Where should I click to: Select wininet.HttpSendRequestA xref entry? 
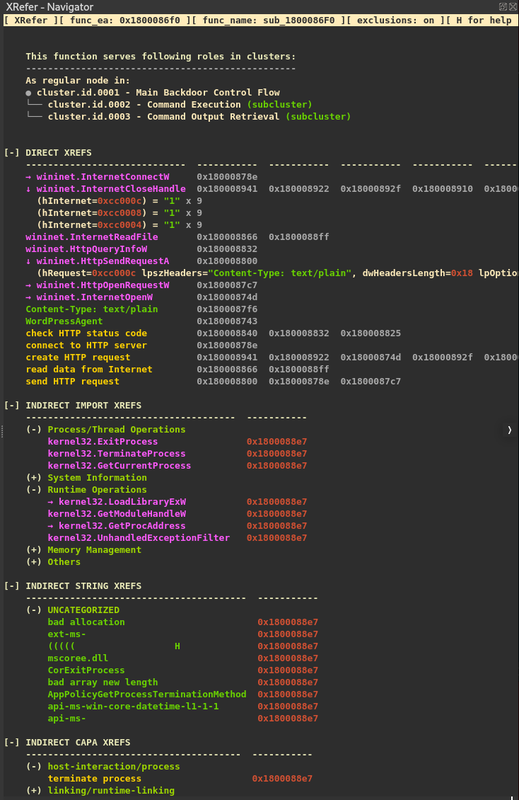(x=103, y=261)
